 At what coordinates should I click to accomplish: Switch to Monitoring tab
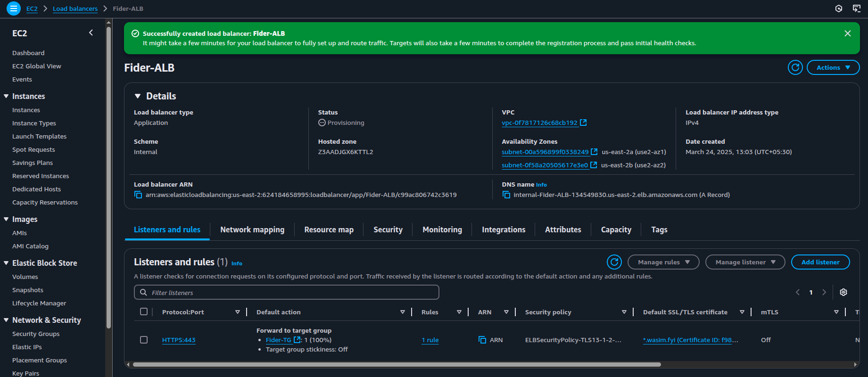coord(442,229)
